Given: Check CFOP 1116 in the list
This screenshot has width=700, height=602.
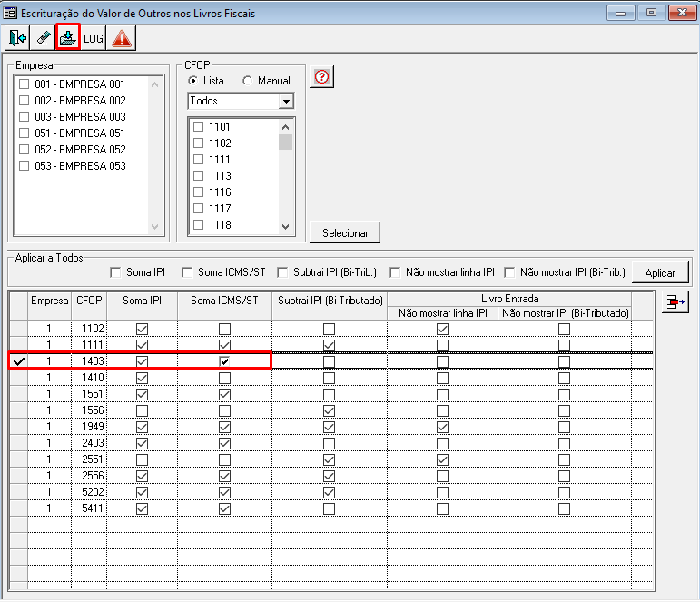Looking at the screenshot, I should (198, 192).
